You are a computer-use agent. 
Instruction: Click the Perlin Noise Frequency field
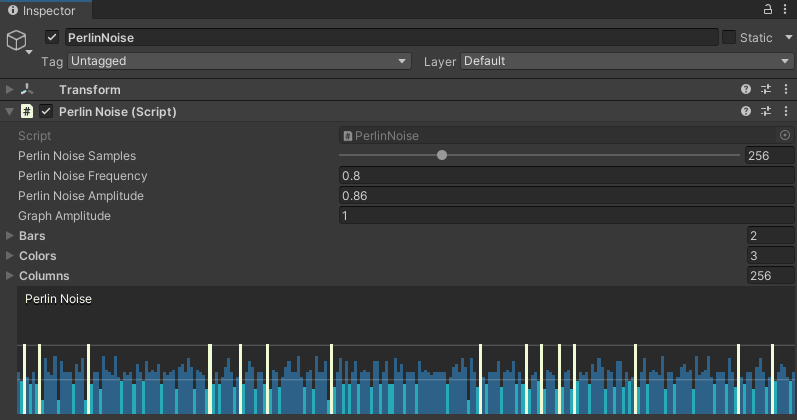566,175
